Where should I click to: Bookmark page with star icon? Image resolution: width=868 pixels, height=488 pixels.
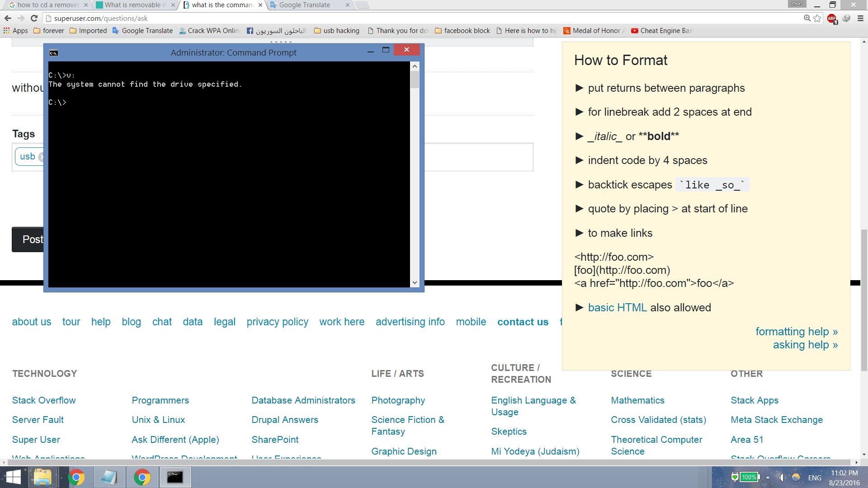pos(817,18)
